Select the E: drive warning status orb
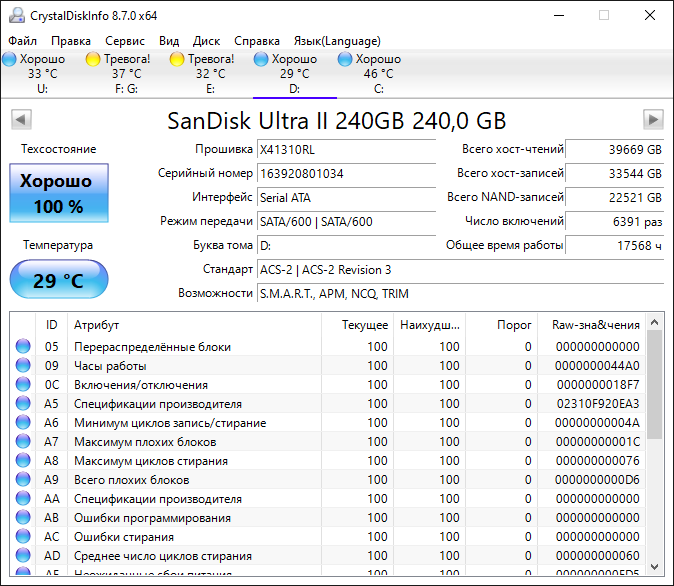 (x=177, y=60)
